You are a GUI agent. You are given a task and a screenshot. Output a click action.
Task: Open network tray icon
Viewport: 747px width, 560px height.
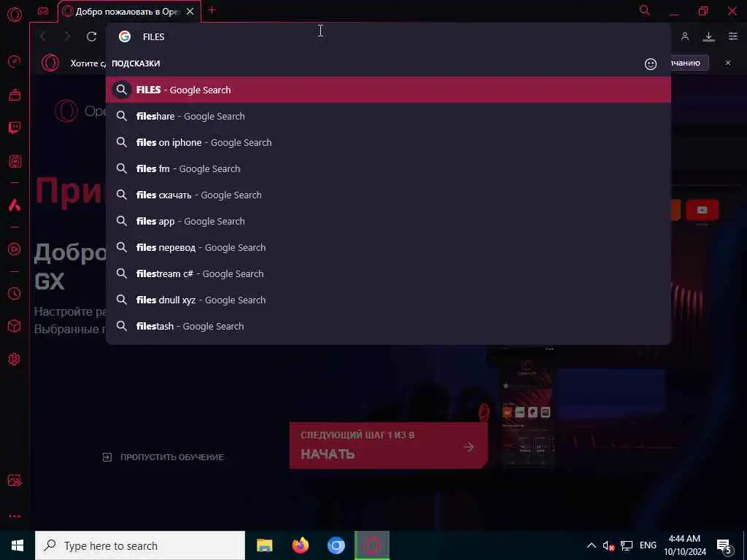coord(627,545)
